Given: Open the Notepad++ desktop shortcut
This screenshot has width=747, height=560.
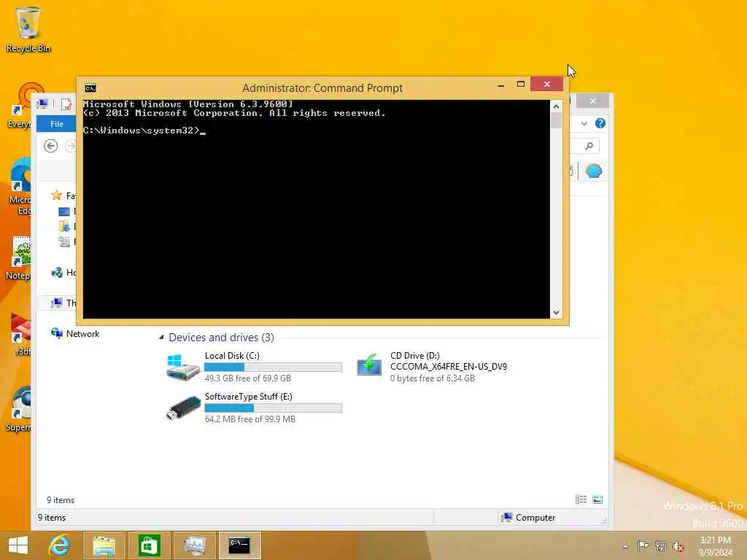Looking at the screenshot, I should coord(19,258).
